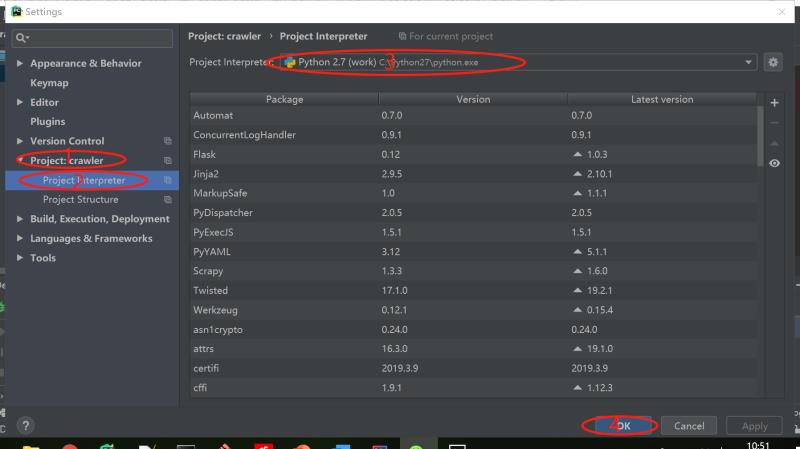Select the Werkzeug package row

(x=473, y=310)
